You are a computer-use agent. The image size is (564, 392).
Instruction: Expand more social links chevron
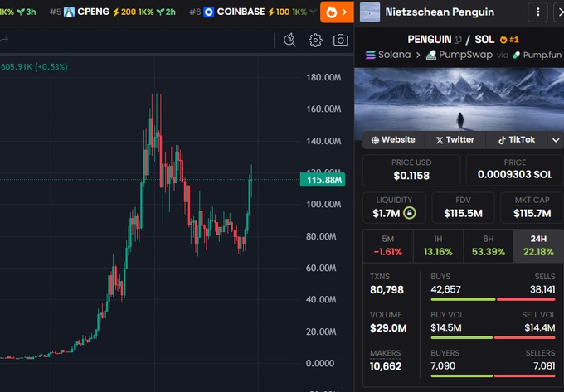coord(556,140)
